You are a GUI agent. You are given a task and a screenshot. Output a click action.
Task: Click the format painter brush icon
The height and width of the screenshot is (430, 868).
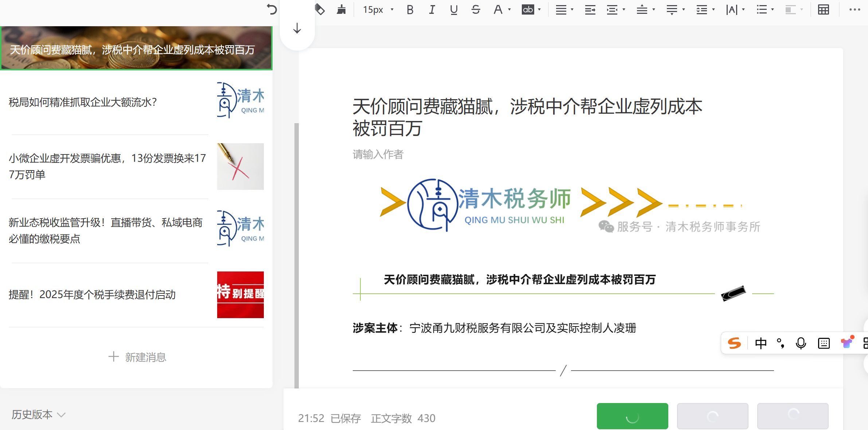point(341,9)
